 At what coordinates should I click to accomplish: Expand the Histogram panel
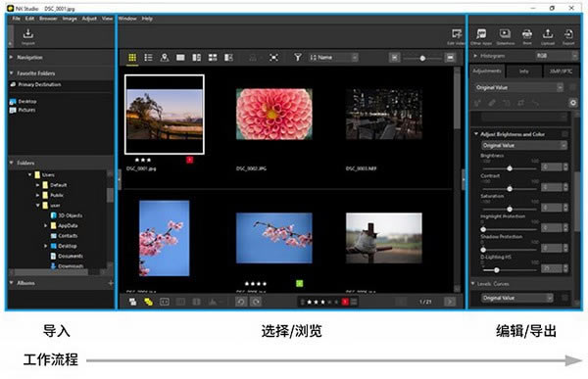475,56
